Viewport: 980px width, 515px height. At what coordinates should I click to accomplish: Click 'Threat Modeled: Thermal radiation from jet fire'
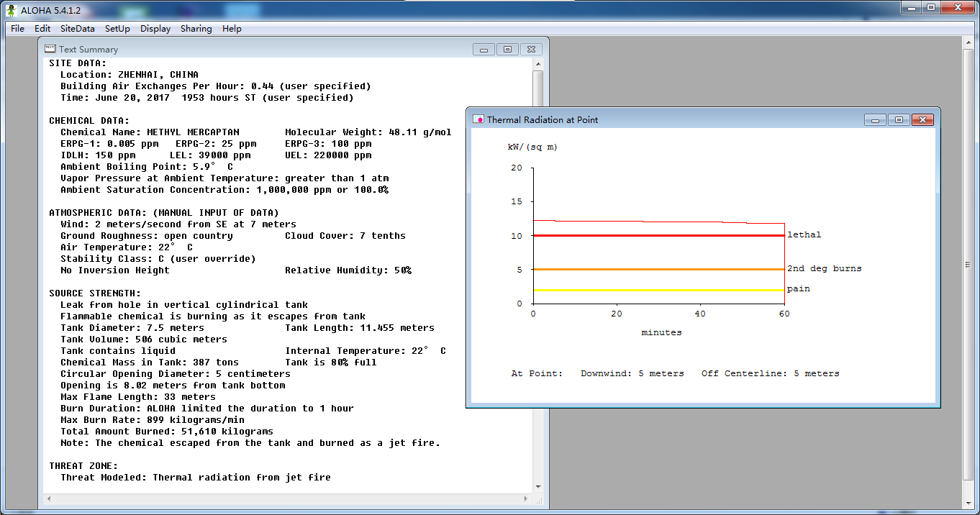[x=196, y=478]
